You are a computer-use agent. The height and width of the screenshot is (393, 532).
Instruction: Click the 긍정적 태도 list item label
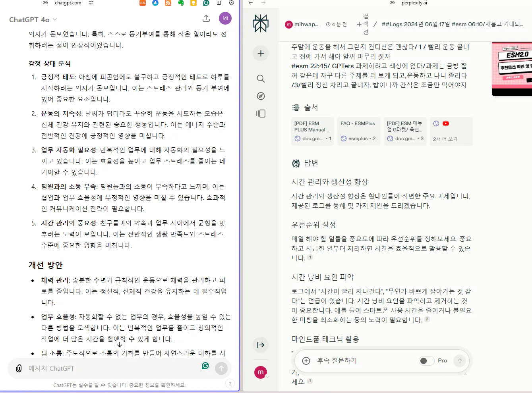coord(58,77)
